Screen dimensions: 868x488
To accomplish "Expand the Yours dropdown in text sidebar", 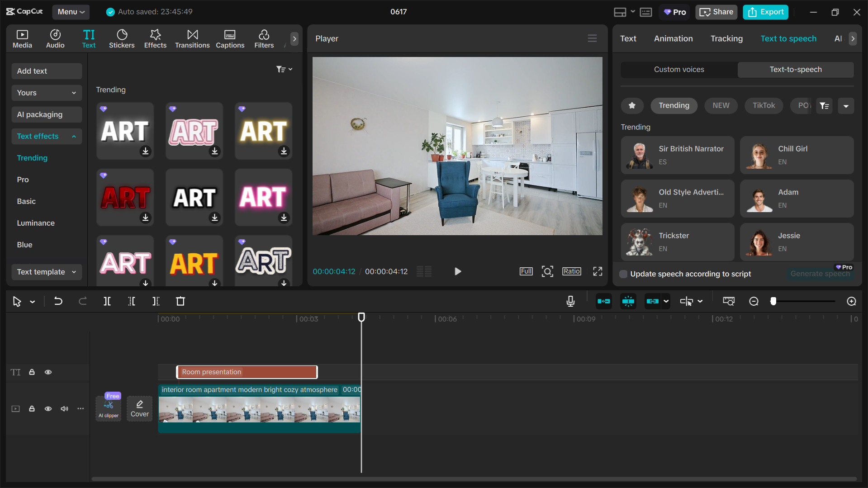I will click(x=47, y=93).
